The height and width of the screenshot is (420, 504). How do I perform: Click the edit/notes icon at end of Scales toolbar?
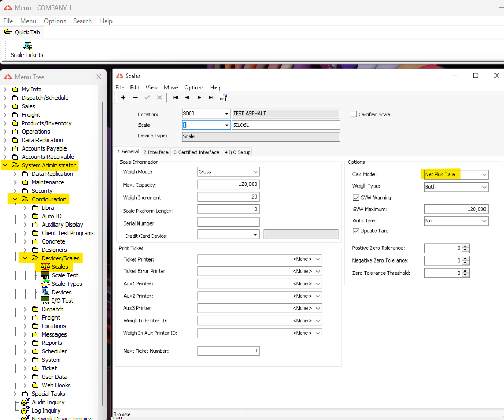(x=223, y=97)
